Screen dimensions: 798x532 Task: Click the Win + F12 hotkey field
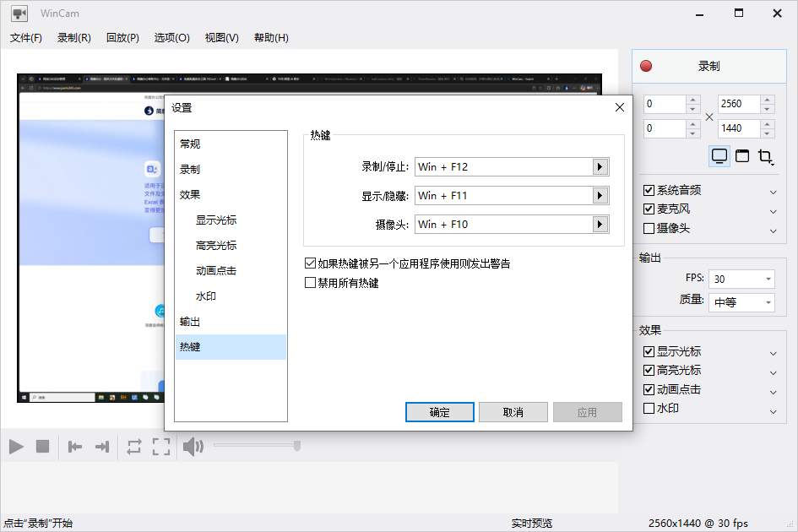pyautogui.click(x=504, y=167)
